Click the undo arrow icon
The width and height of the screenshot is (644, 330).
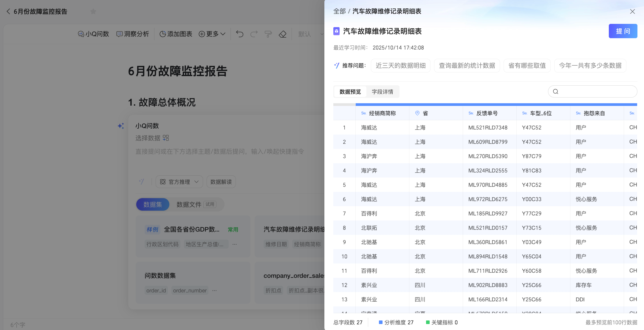point(240,34)
